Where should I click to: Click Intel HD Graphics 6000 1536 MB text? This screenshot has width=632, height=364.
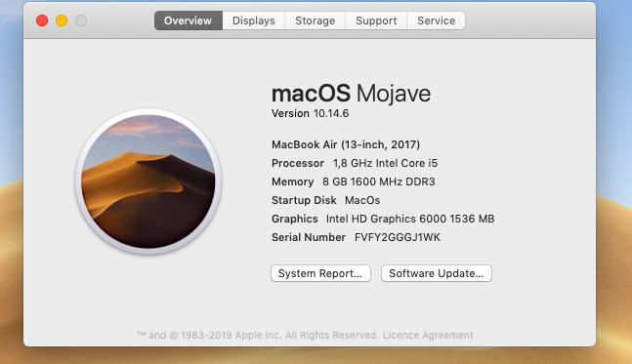click(x=410, y=219)
